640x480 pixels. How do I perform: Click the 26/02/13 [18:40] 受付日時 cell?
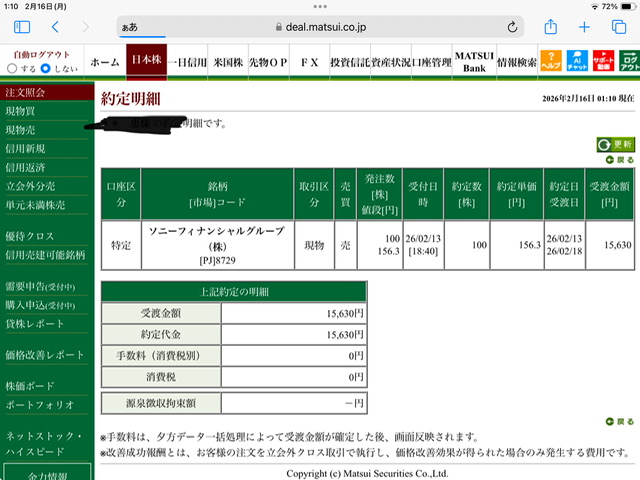pyautogui.click(x=423, y=245)
